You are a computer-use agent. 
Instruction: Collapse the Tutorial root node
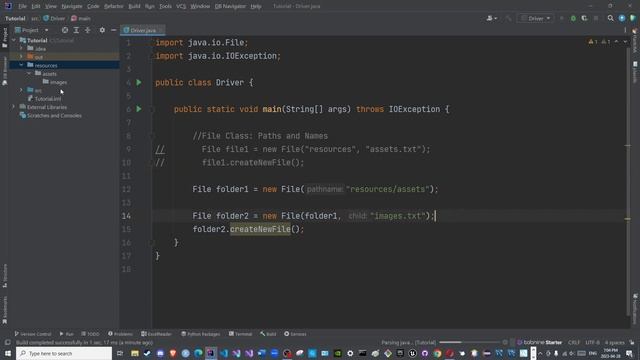pyautogui.click(x=14, y=40)
